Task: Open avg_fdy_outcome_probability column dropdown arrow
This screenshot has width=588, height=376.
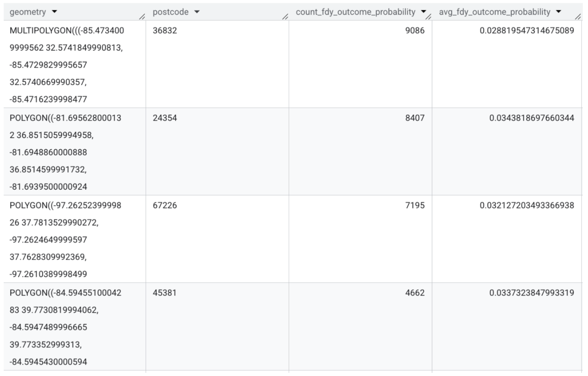Action: pyautogui.click(x=558, y=12)
